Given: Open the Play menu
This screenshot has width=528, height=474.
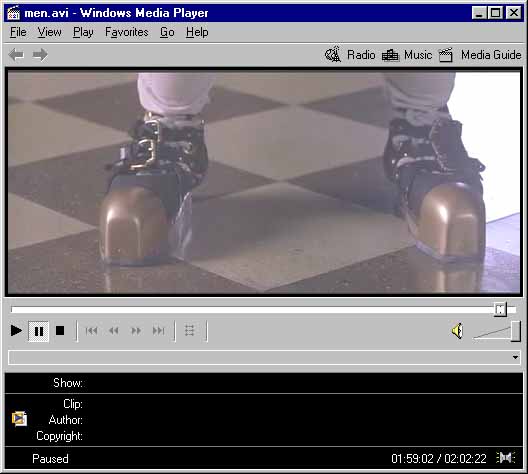Looking at the screenshot, I should point(83,32).
